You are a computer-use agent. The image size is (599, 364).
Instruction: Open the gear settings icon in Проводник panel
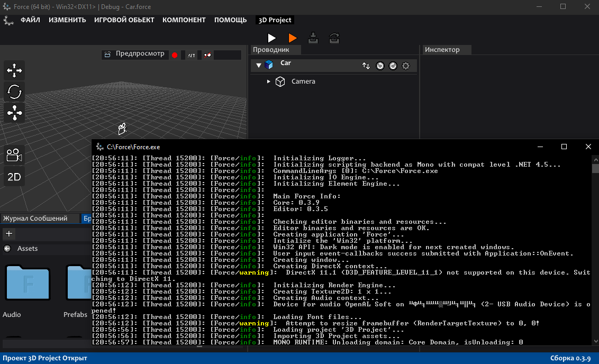pos(405,65)
